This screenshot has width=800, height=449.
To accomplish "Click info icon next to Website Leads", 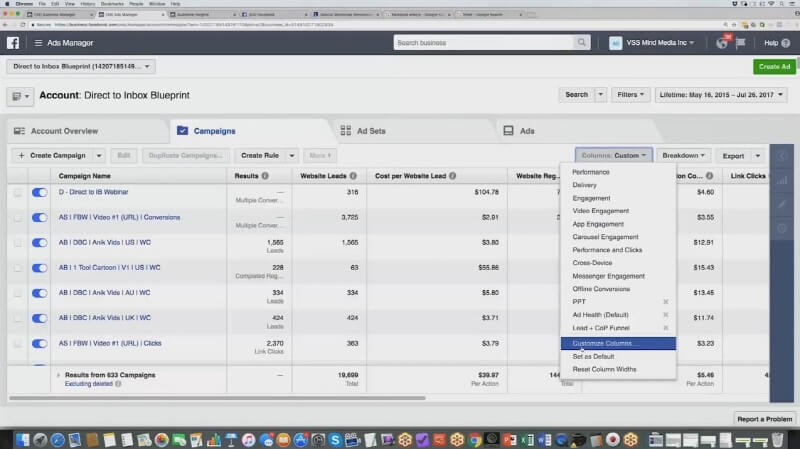I will 353,176.
